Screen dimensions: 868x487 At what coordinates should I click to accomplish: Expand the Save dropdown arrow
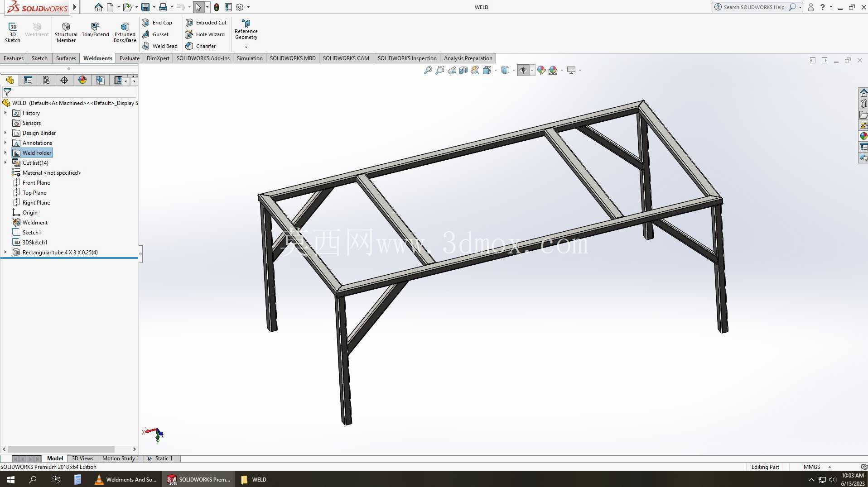(x=154, y=7)
